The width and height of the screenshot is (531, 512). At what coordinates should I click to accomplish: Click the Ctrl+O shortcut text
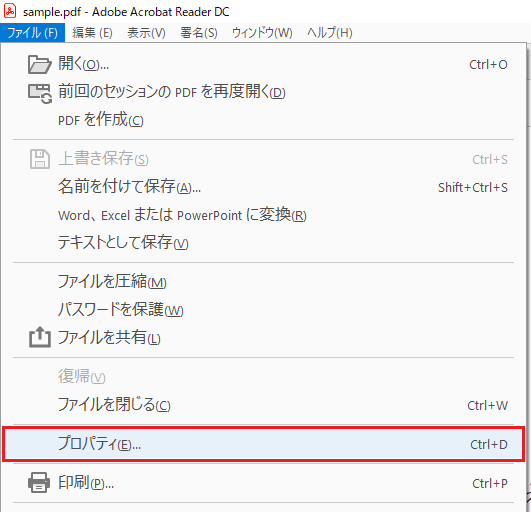pyautogui.click(x=488, y=64)
